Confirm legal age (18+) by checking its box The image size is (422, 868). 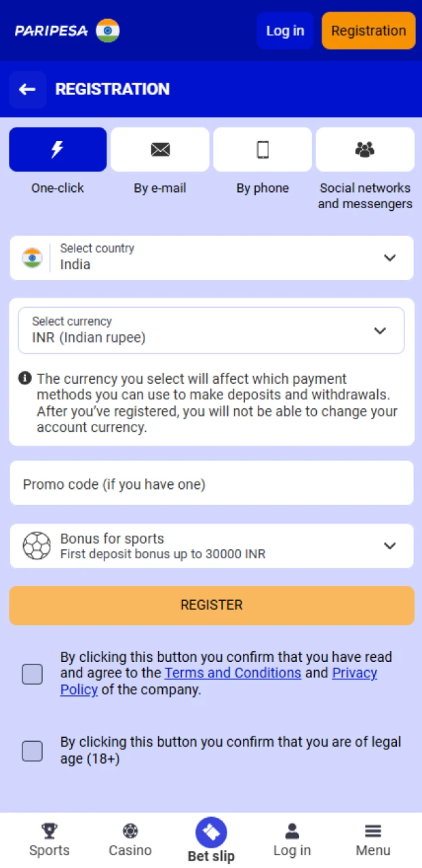[32, 751]
